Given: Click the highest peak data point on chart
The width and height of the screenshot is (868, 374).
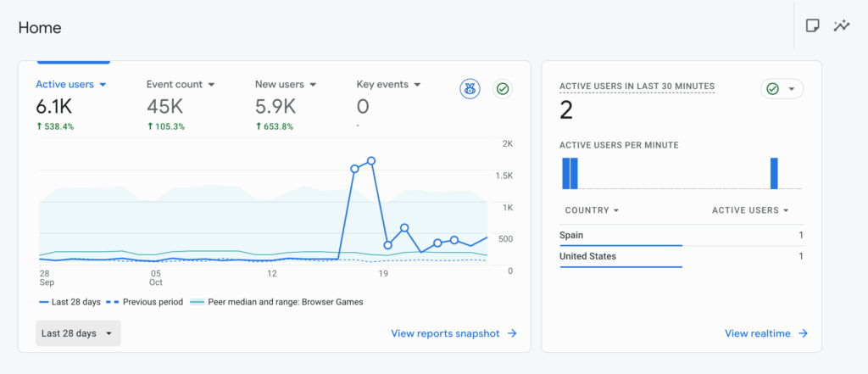Looking at the screenshot, I should coord(371,160).
